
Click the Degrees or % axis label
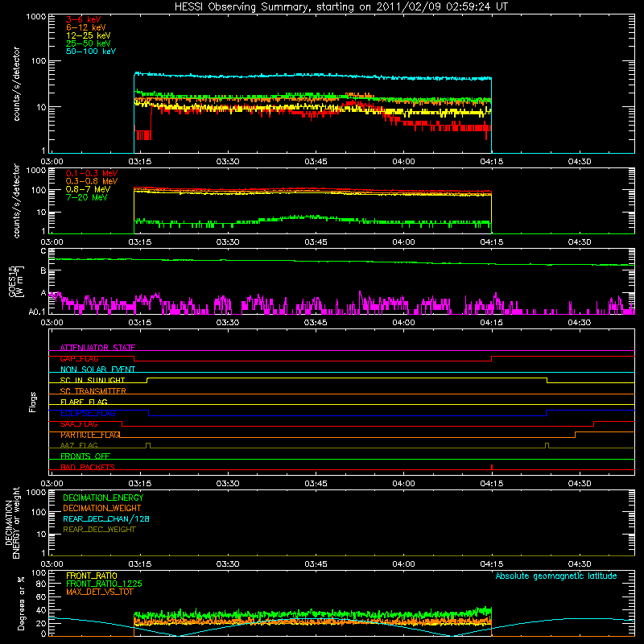[21, 603]
